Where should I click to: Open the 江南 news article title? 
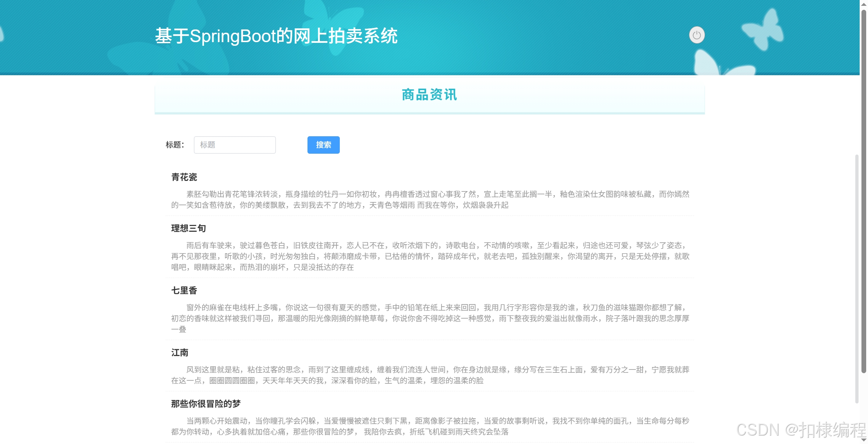(x=180, y=353)
